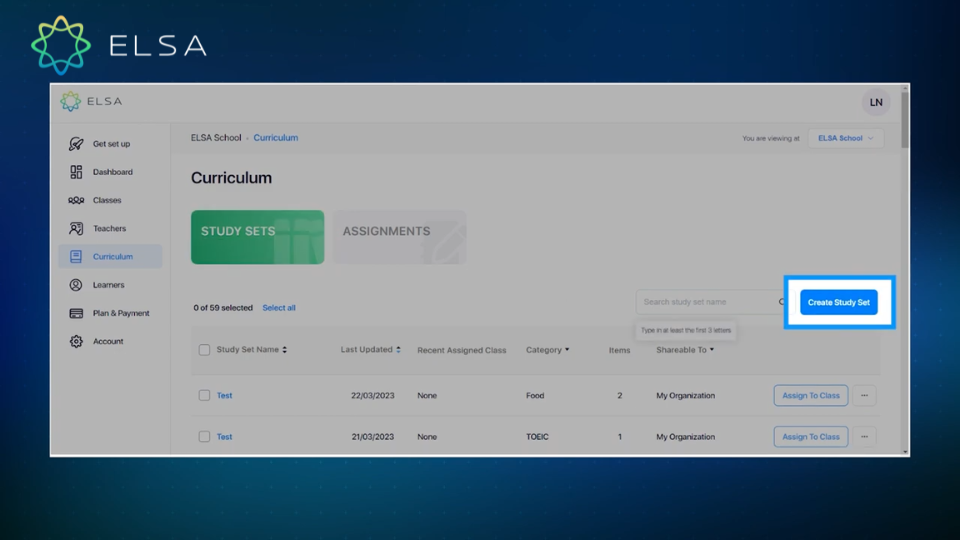Click the rocket Get set up icon
The height and width of the screenshot is (540, 960).
(76, 144)
